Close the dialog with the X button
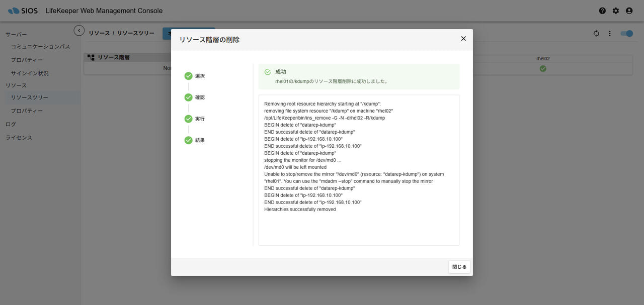Image resolution: width=644 pixels, height=305 pixels. 463,39
